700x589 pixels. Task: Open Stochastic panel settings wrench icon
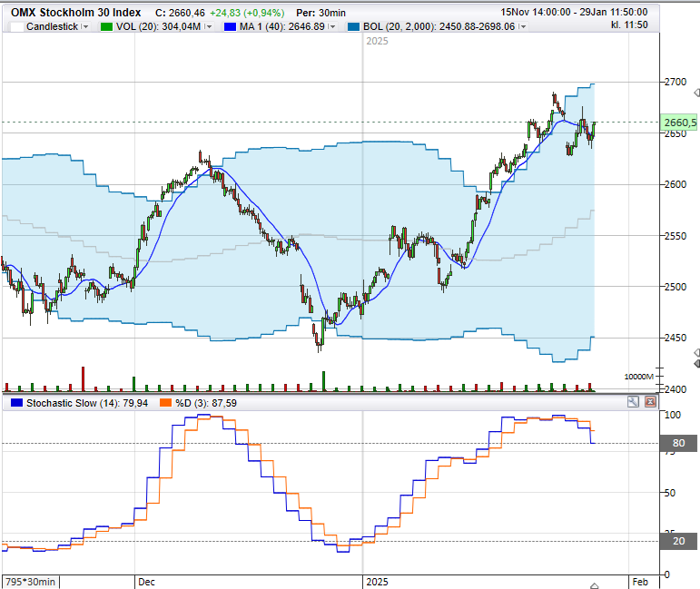pyautogui.click(x=633, y=401)
